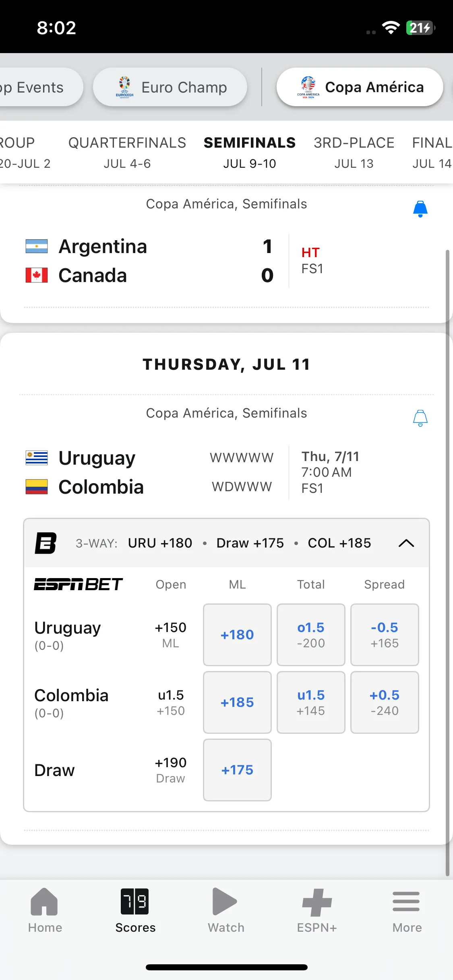Tap the ESPN BET B logo

tap(46, 543)
